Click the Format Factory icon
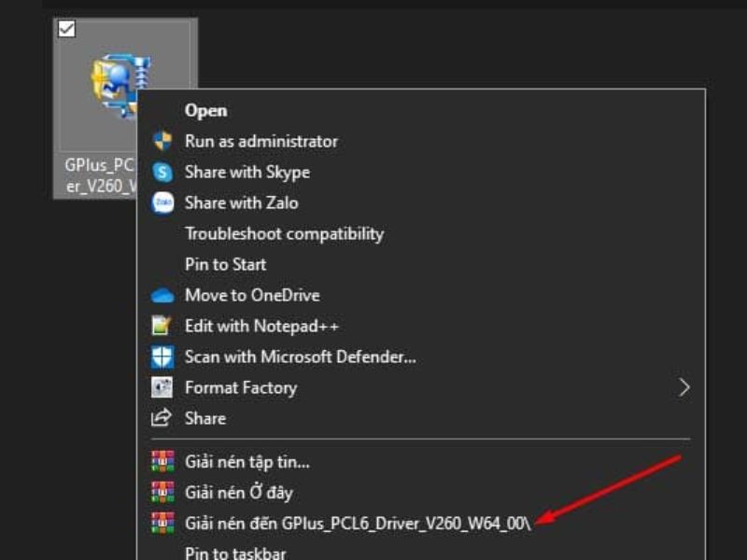The image size is (747, 560). point(162,387)
